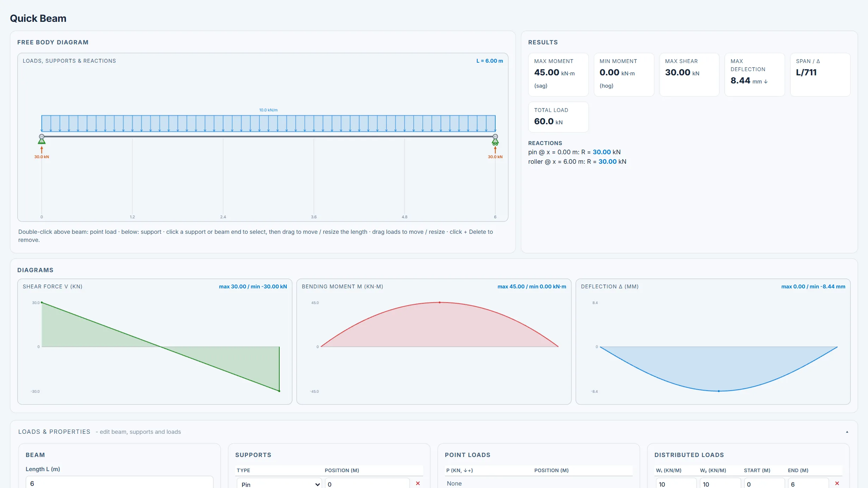Edit the Pin support position field
The width and height of the screenshot is (868, 488).
click(367, 484)
